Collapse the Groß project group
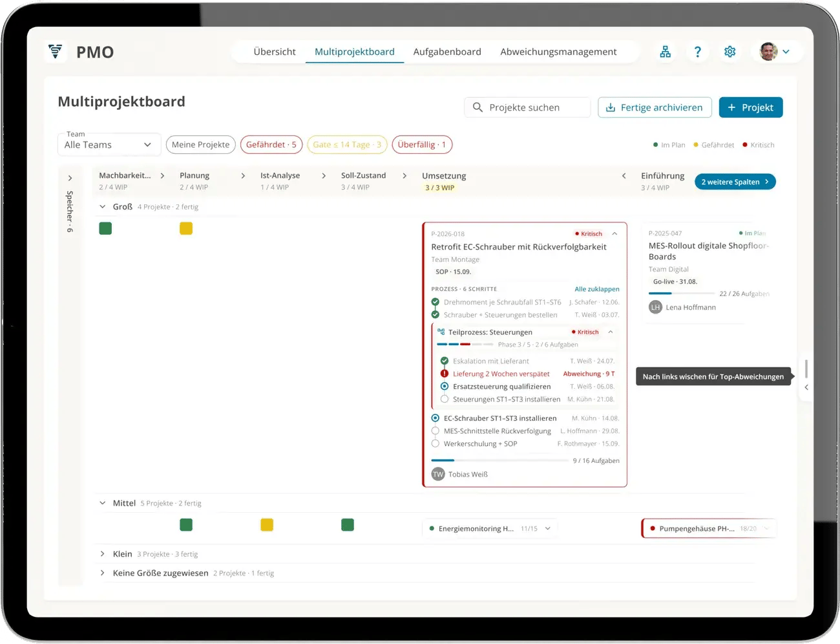 pyautogui.click(x=102, y=207)
